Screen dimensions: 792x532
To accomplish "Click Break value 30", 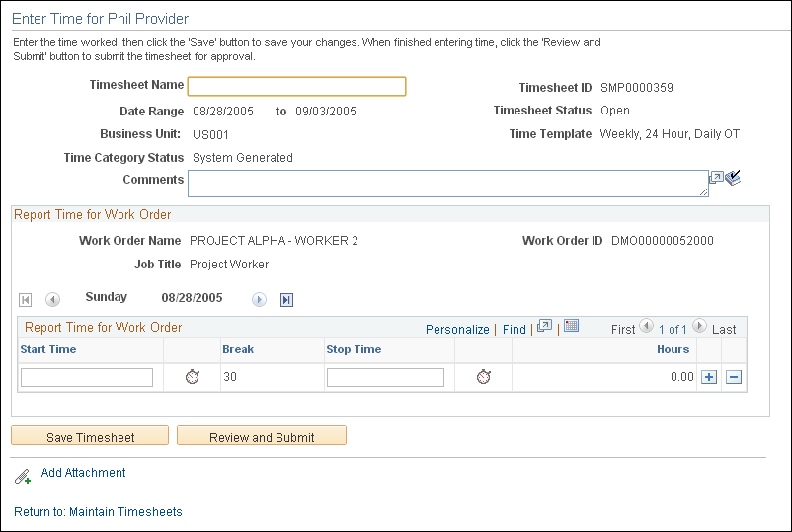I will point(230,376).
